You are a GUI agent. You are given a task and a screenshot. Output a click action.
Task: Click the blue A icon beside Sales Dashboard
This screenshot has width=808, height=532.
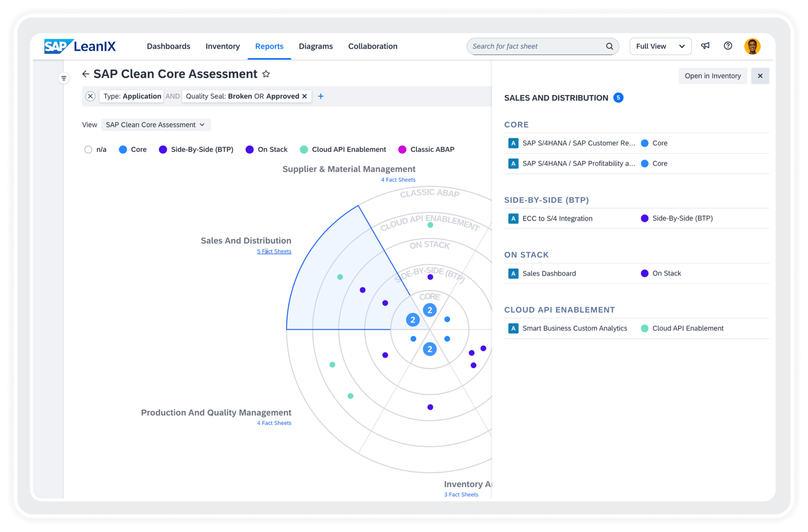coord(513,273)
